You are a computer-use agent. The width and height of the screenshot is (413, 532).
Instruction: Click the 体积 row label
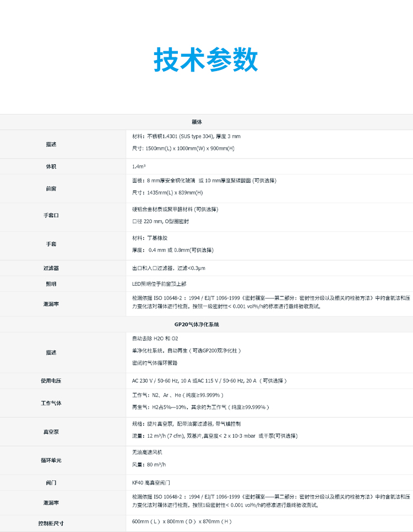51,166
